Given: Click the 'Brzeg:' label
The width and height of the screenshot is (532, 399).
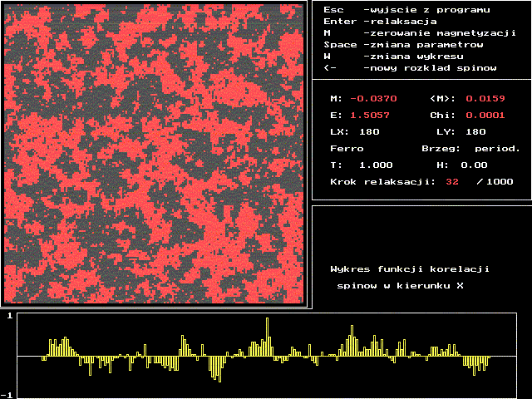Looking at the screenshot, I should pos(441,148).
